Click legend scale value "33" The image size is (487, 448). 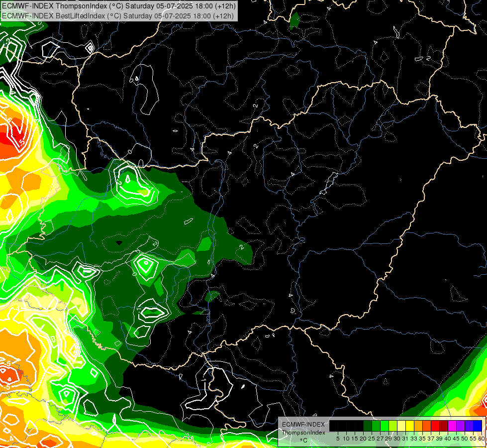click(414, 439)
